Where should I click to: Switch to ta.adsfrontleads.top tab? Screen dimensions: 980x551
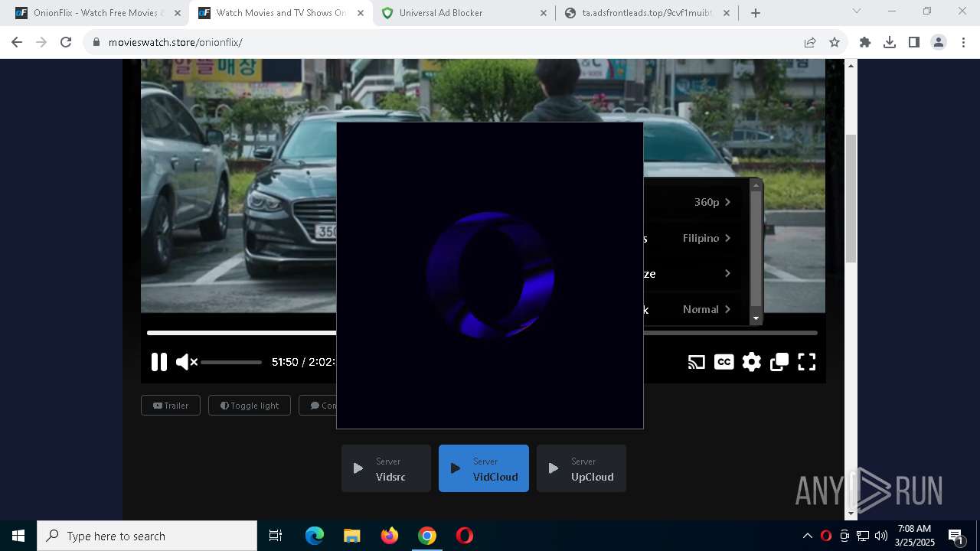[646, 13]
